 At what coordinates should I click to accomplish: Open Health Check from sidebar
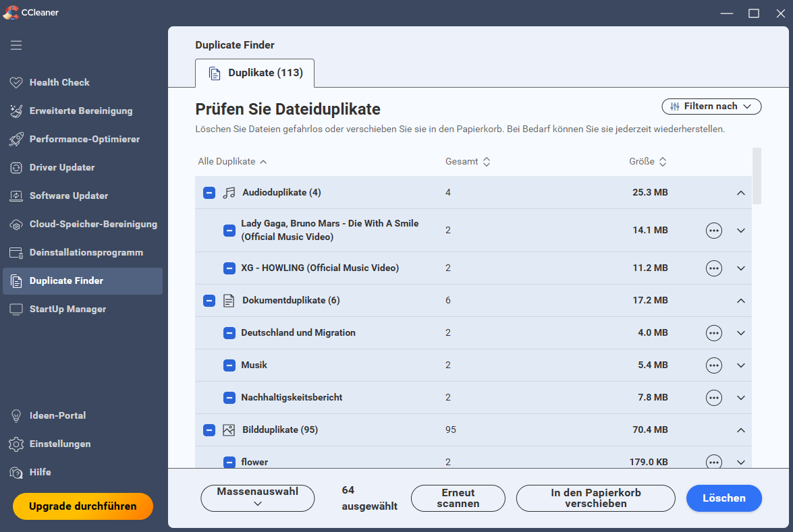[59, 82]
